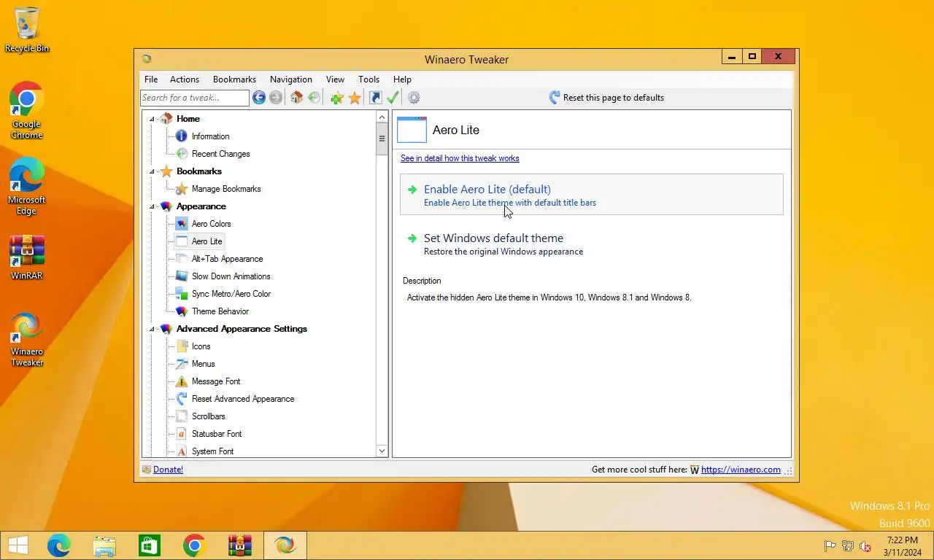Open Microsoft Edge from the taskbar
Image resolution: width=934 pixels, height=560 pixels.
[59, 545]
